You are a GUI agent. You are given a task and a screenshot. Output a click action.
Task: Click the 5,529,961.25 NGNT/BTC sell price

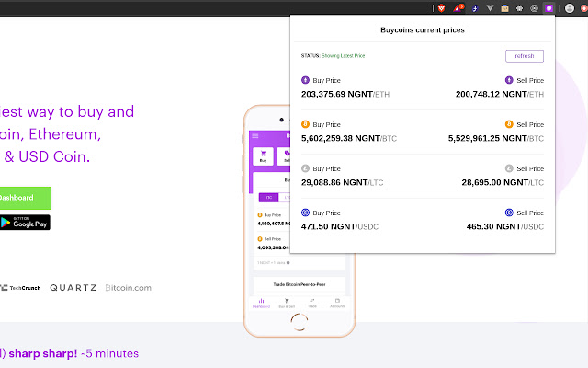496,139
